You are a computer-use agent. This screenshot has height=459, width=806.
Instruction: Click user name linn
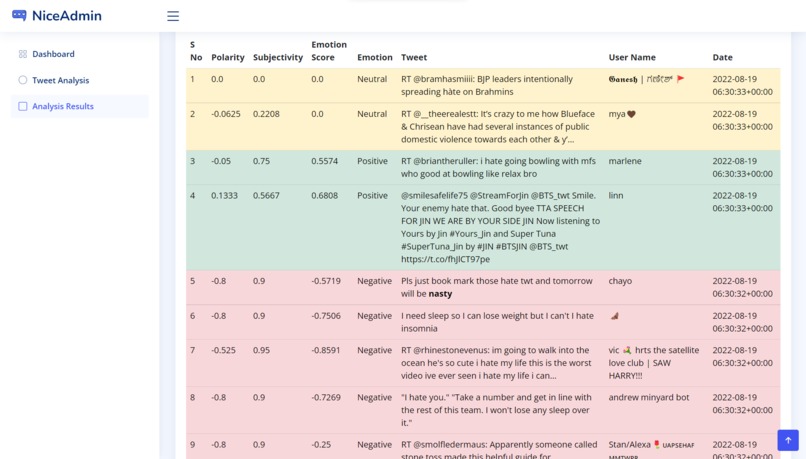coord(616,195)
